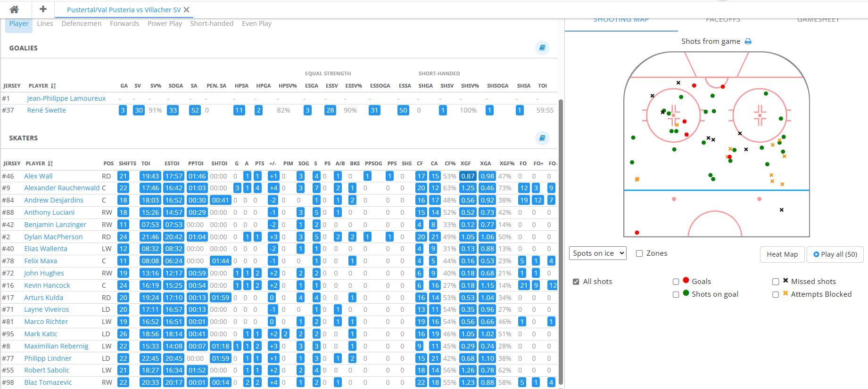This screenshot has height=389, width=868.
Task: Switch to the Defencemen tab
Action: pyautogui.click(x=81, y=24)
